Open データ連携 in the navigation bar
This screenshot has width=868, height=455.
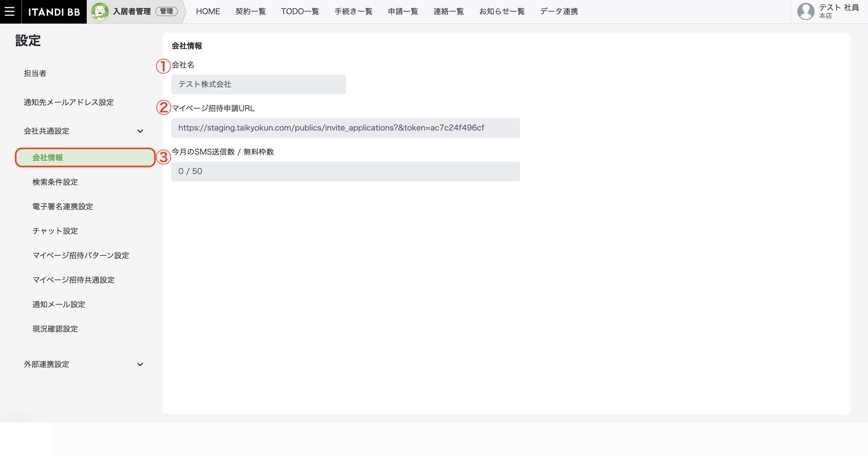click(559, 11)
